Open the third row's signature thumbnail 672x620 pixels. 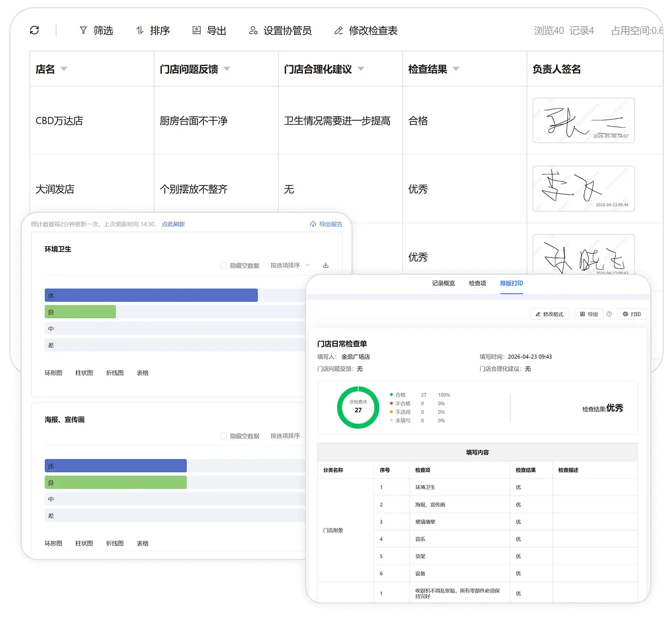[x=584, y=255]
